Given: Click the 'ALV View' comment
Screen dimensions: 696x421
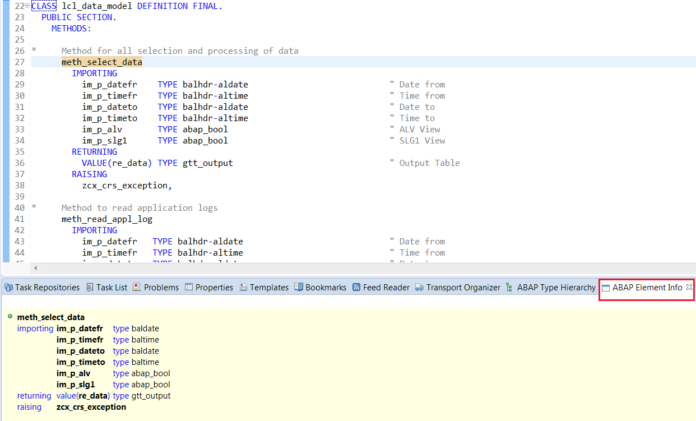Looking at the screenshot, I should tap(415, 129).
